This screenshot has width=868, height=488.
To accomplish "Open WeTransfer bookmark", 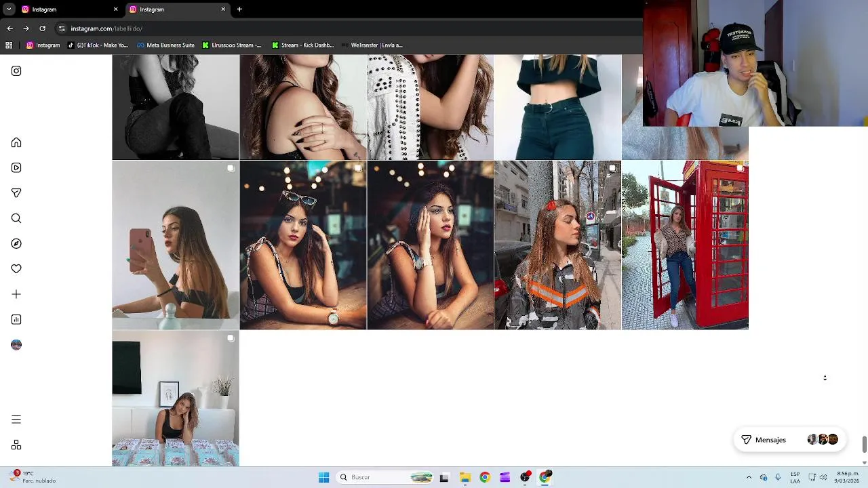I will [x=372, y=45].
